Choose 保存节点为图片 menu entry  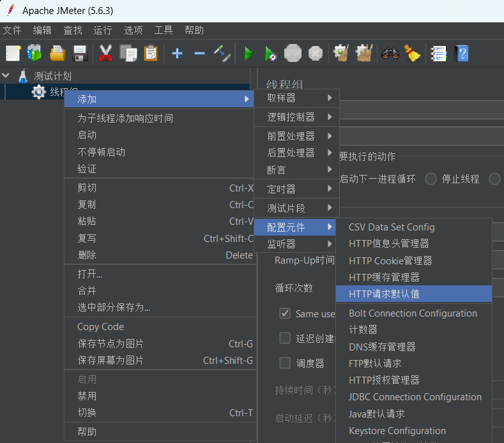click(x=160, y=343)
